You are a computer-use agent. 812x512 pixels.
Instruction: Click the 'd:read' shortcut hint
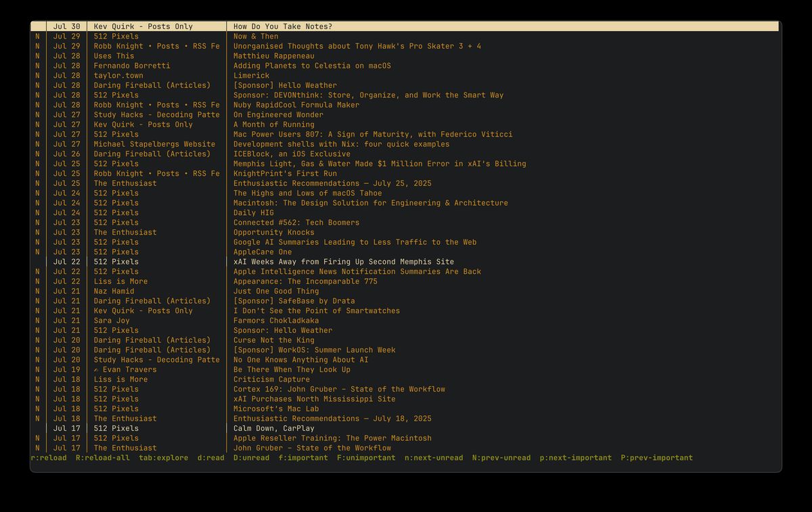(x=211, y=458)
